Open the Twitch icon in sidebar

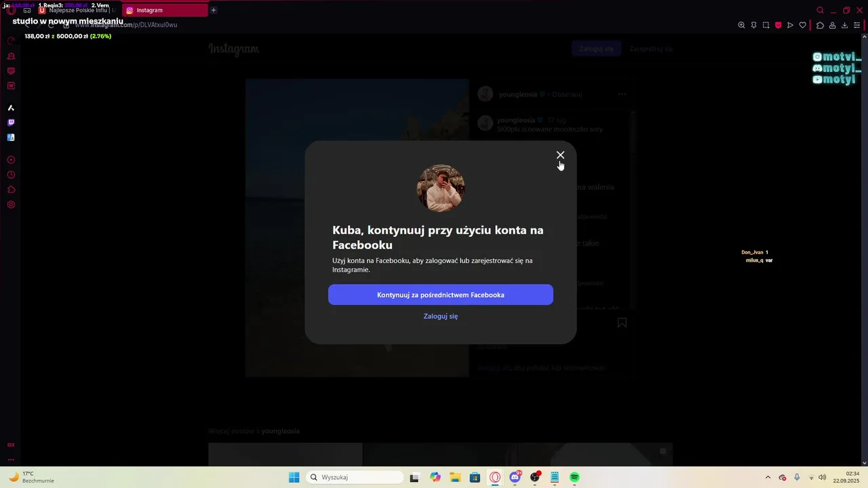pyautogui.click(x=11, y=123)
